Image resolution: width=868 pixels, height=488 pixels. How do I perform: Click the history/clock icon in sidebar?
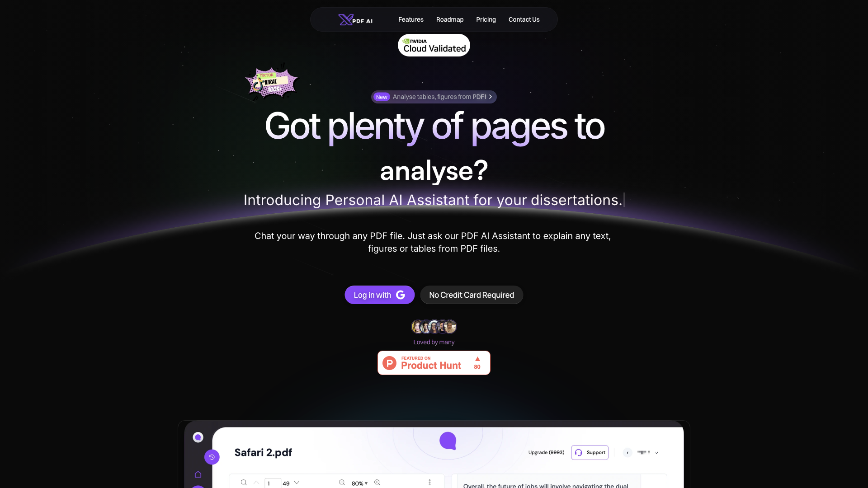click(212, 457)
